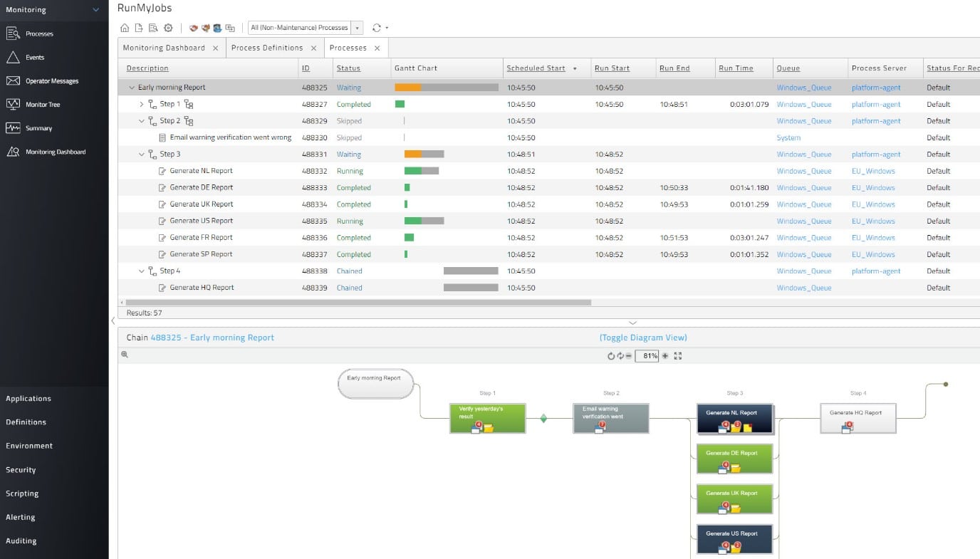The width and height of the screenshot is (980, 559).
Task: Collapse the Step 2 tree row
Action: (x=142, y=121)
